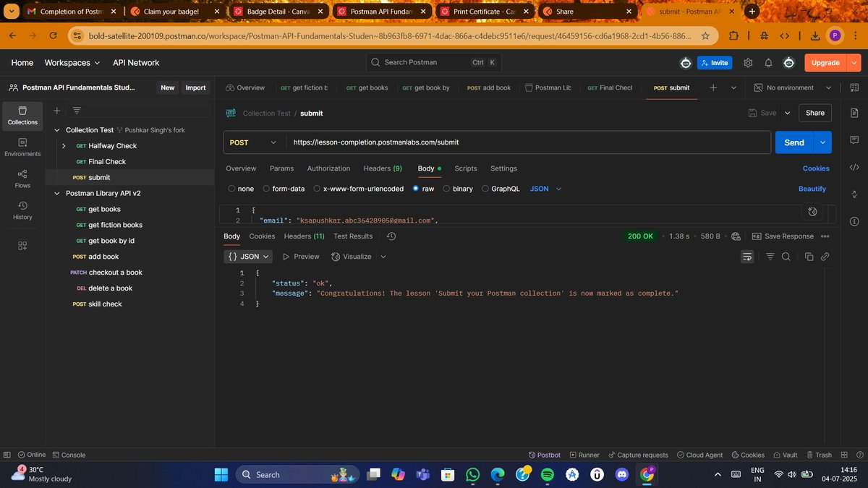Collapse Postman Library API v2 collection
The height and width of the screenshot is (488, 868).
58,193
